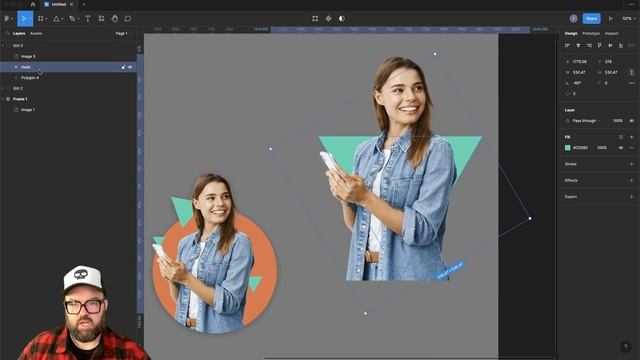
Task: Select the Hand tool
Action: click(x=115, y=19)
